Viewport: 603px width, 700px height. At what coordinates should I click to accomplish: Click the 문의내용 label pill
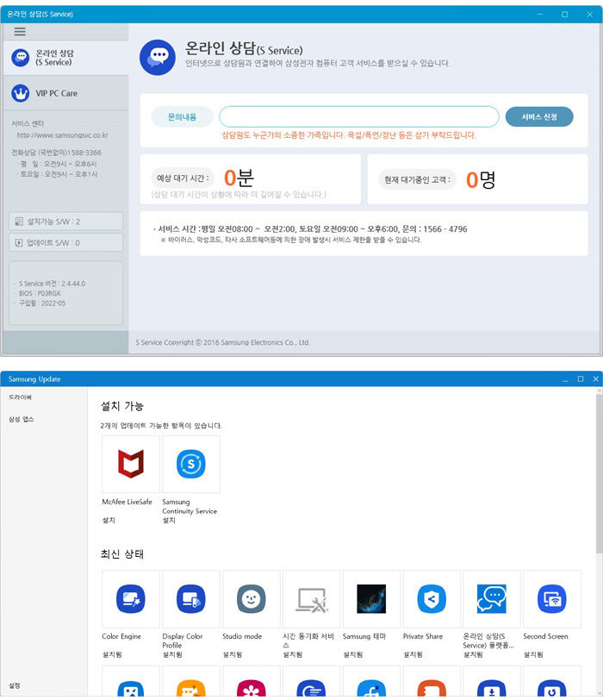[182, 117]
